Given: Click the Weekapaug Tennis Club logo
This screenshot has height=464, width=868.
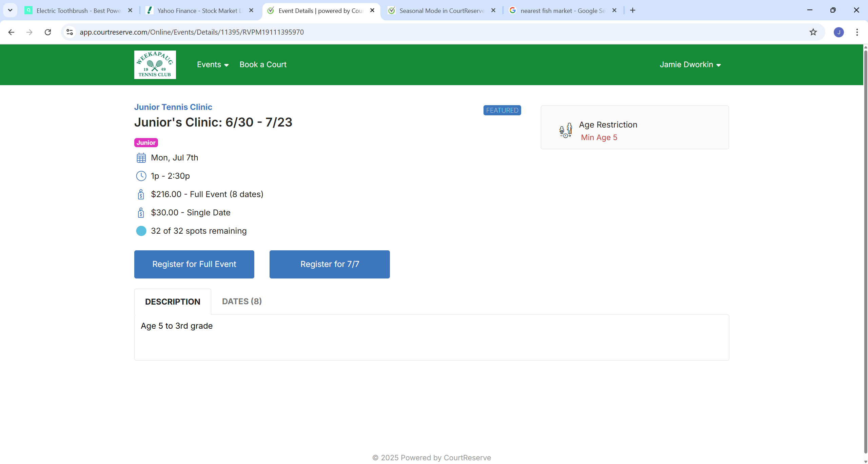Looking at the screenshot, I should [155, 65].
